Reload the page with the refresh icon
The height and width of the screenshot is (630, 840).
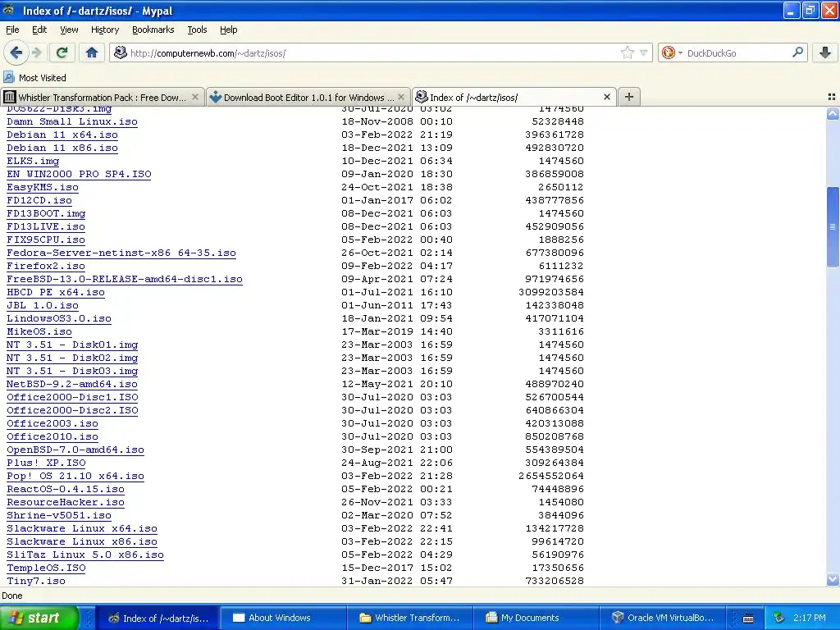(x=62, y=52)
